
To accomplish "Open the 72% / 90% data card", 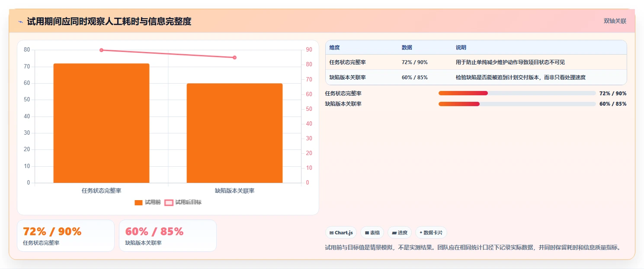I will pyautogui.click(x=66, y=236).
